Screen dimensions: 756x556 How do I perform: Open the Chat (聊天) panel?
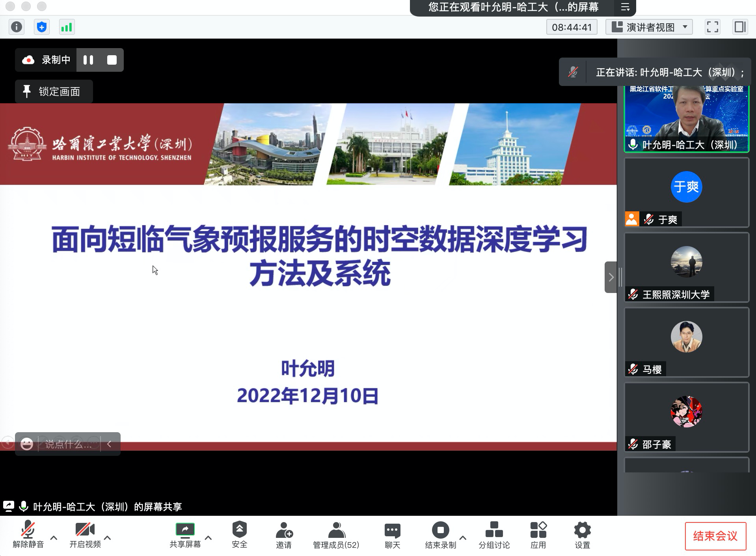click(392, 535)
